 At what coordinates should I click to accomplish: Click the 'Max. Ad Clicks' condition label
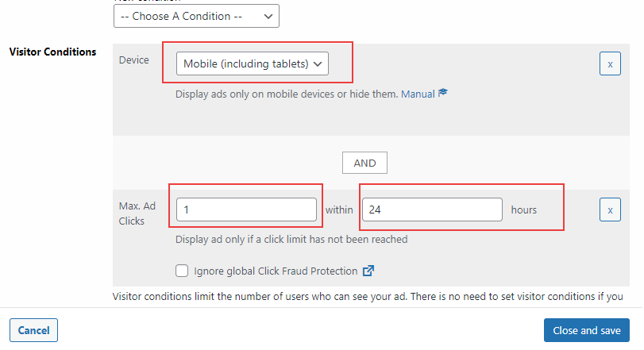point(137,213)
